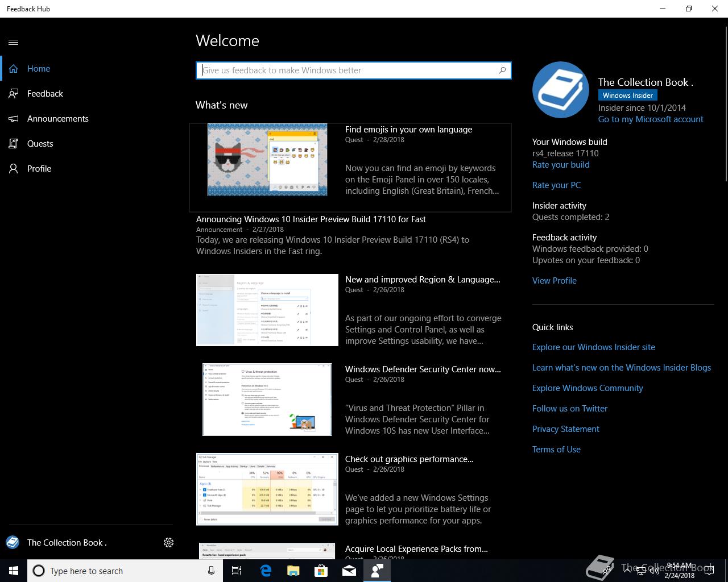Click the Home icon in sidebar

point(14,69)
